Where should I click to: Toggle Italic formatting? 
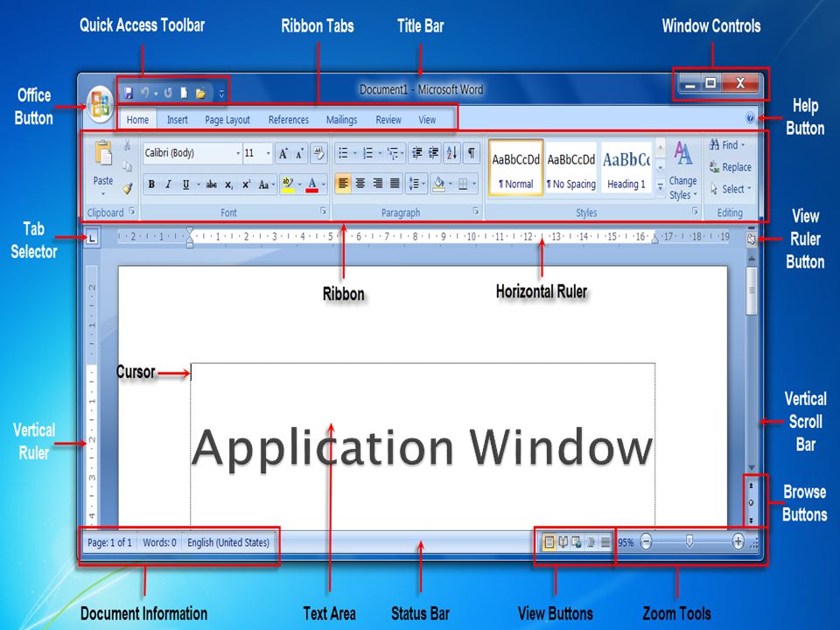168,185
